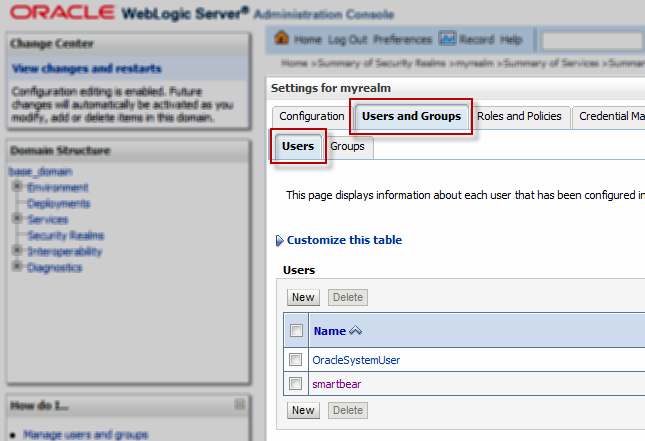Viewport: 645px width, 441px height.
Task: Expand the Customize this table triangle
Action: (279, 240)
